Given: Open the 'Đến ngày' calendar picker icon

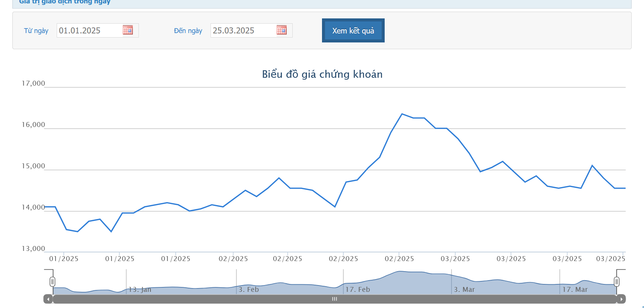Looking at the screenshot, I should 281,30.
